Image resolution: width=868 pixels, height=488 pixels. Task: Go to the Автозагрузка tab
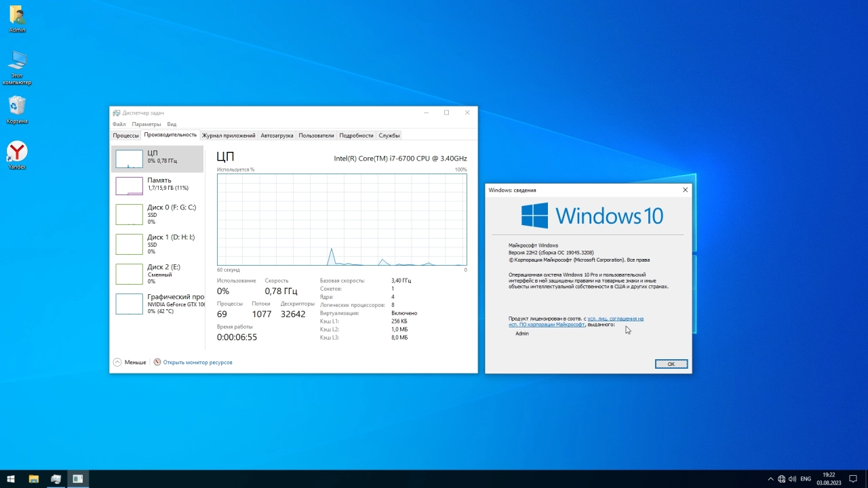pyautogui.click(x=277, y=136)
